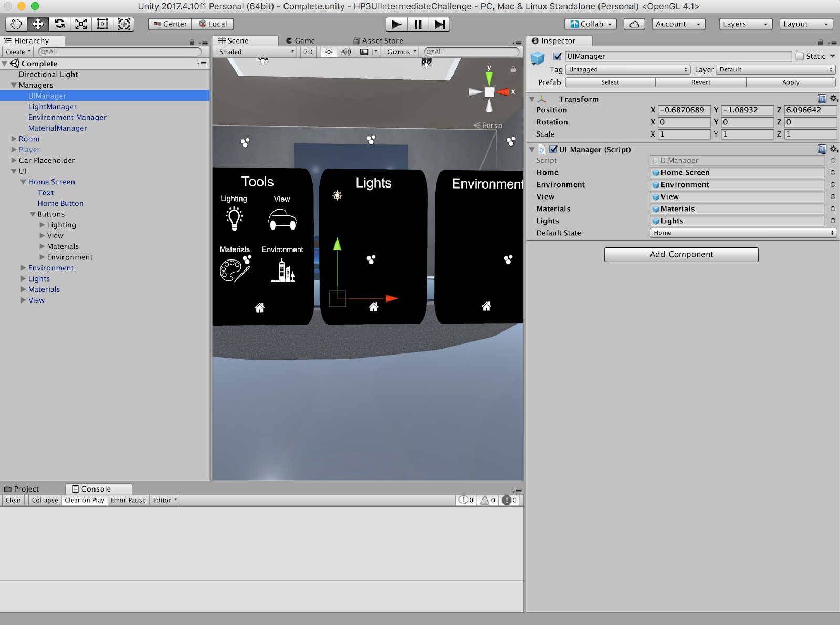Uncheck the UI Manager script checkbox

click(x=553, y=150)
